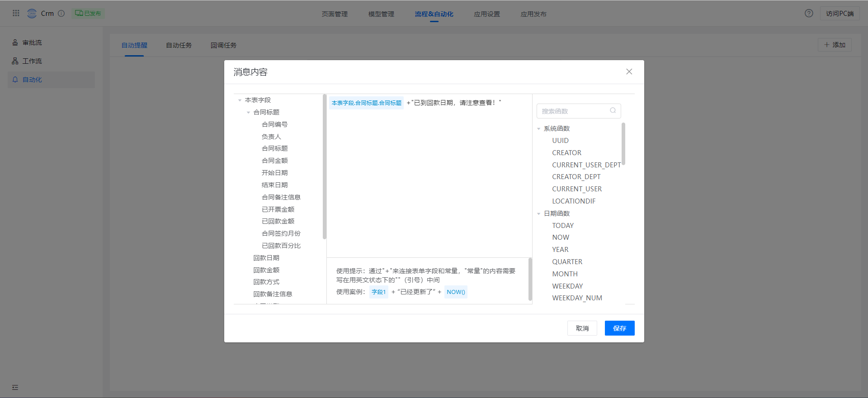Insert the NOW function from list
This screenshot has height=398, width=868.
click(x=561, y=237)
